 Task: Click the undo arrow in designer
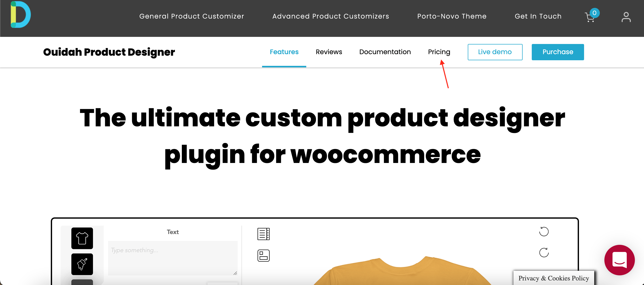544,231
